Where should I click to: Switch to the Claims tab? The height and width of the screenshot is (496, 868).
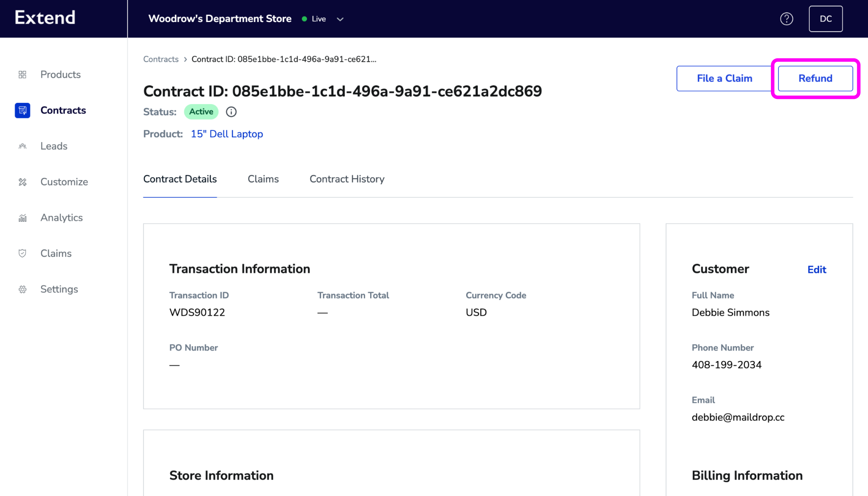[x=263, y=179]
